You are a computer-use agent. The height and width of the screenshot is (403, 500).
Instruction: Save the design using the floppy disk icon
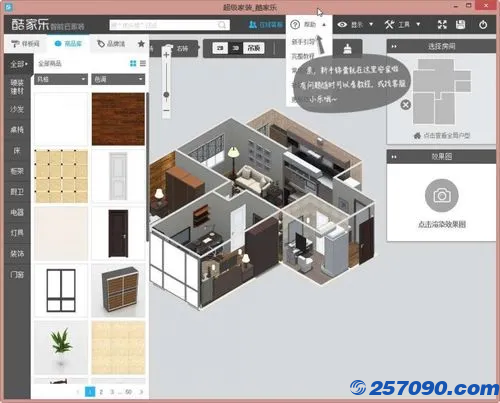(x=460, y=24)
